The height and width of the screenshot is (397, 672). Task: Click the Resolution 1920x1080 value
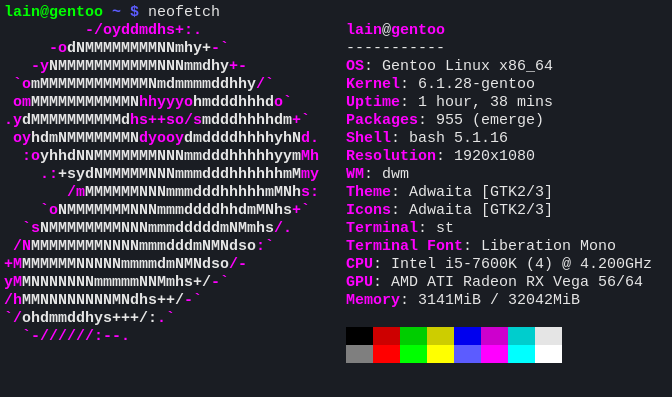click(x=494, y=155)
